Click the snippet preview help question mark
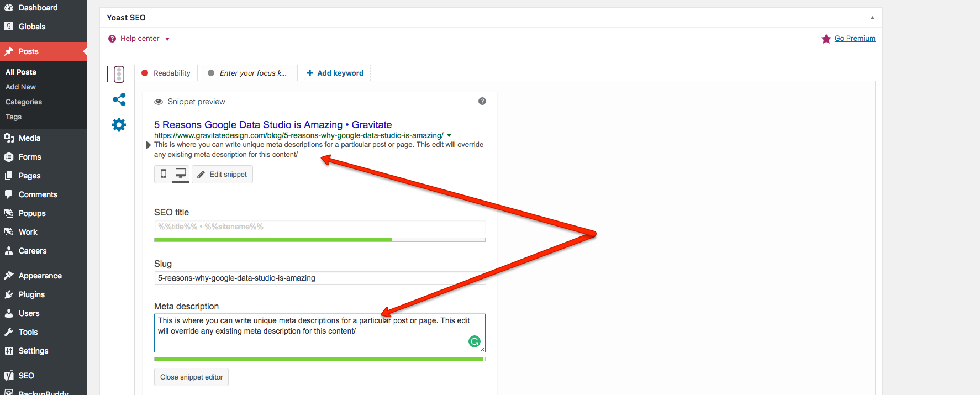Image resolution: width=980 pixels, height=395 pixels. tap(482, 101)
